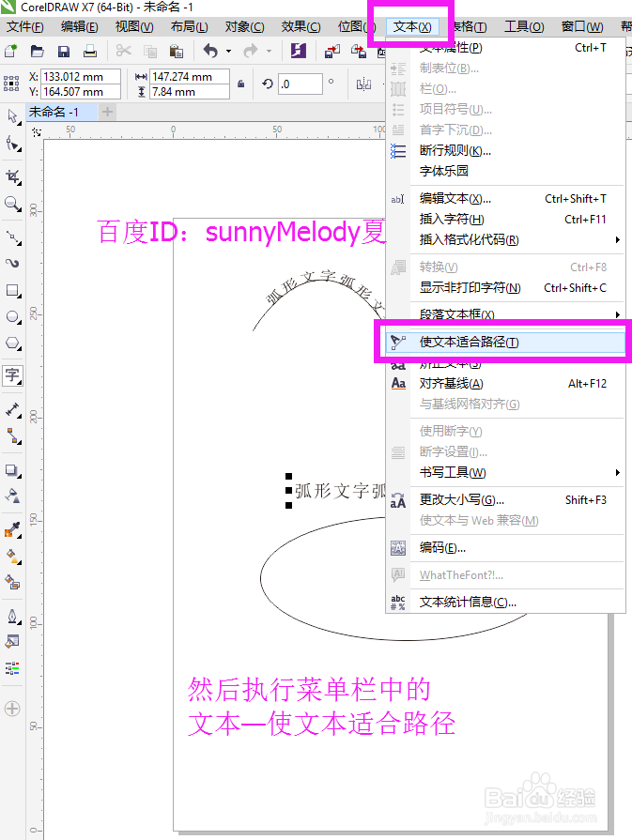Select the Text tool (字)
This screenshot has width=632, height=840.
click(12, 375)
